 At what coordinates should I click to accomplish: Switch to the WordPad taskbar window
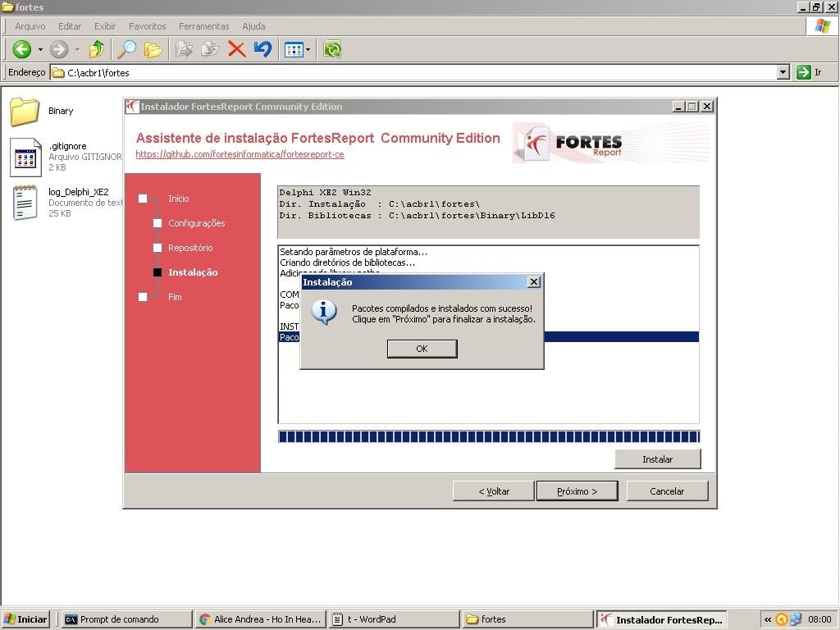click(394, 619)
